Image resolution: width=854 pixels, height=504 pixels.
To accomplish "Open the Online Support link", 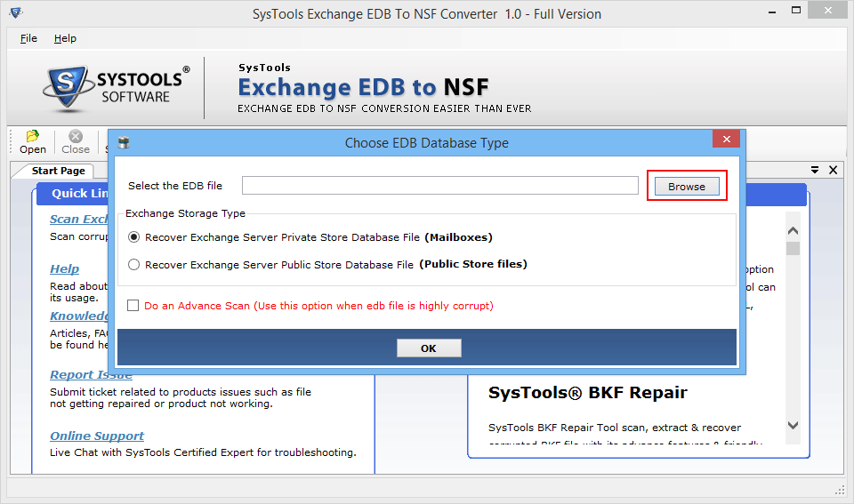I will pyautogui.click(x=97, y=436).
